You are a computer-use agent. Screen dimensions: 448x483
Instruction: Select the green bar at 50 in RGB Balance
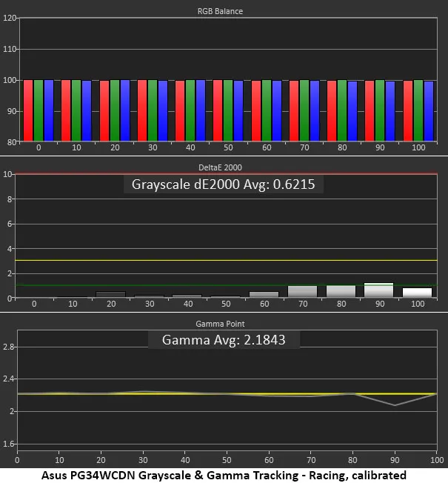point(228,110)
